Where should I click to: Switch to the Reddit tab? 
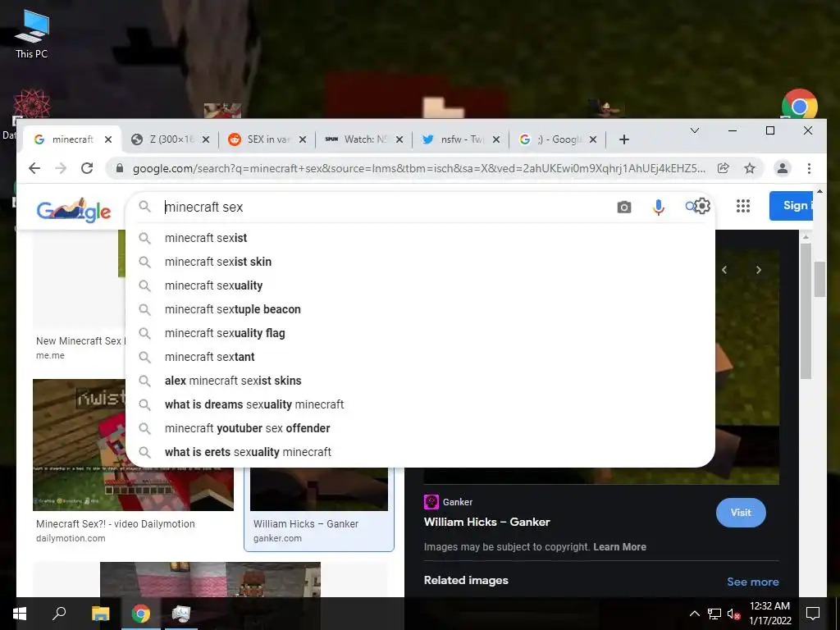point(267,139)
